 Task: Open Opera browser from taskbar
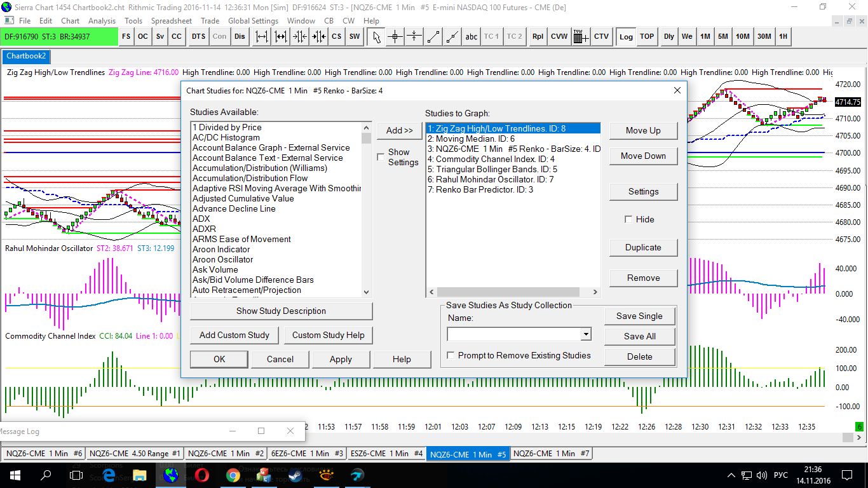(x=202, y=475)
